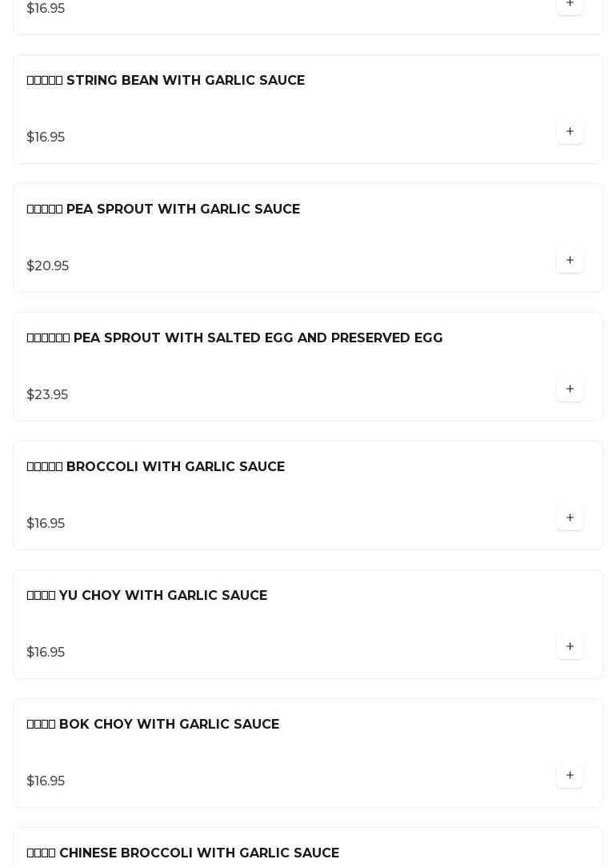
Task: Open Chinese Broccoli with Garlic Sauce title
Action: coord(182,853)
